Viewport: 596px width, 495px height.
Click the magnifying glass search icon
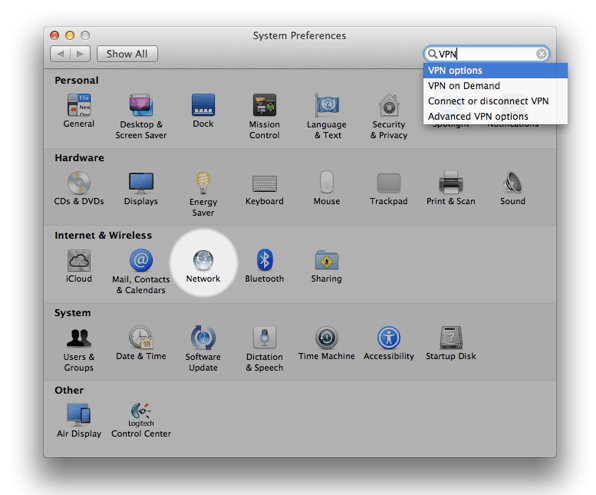pos(432,54)
